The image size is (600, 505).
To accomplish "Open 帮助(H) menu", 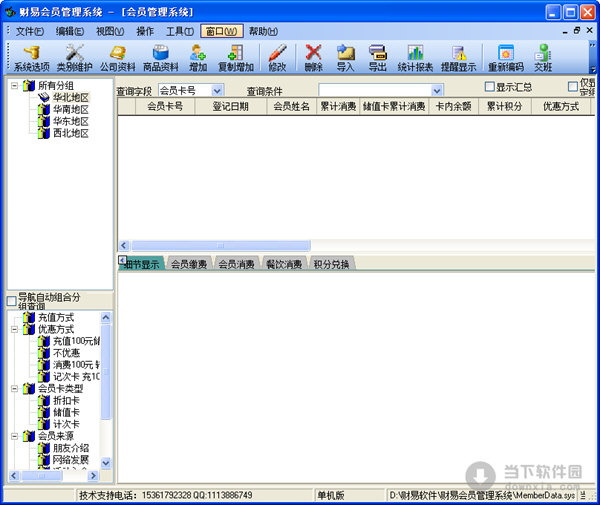I will tap(263, 31).
